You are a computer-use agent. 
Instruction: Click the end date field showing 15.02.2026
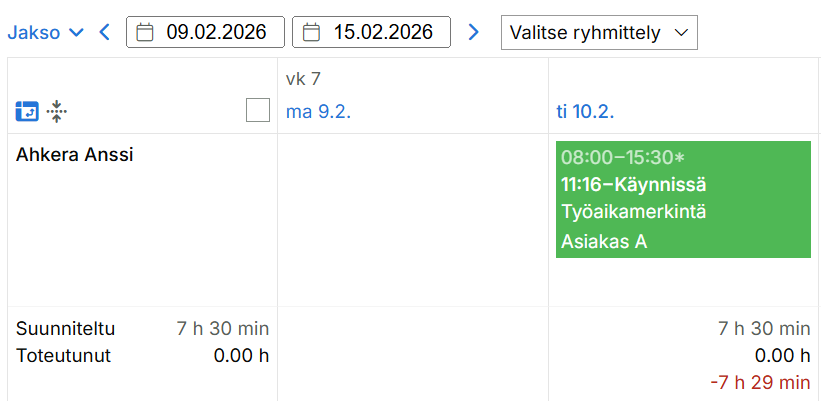point(383,33)
